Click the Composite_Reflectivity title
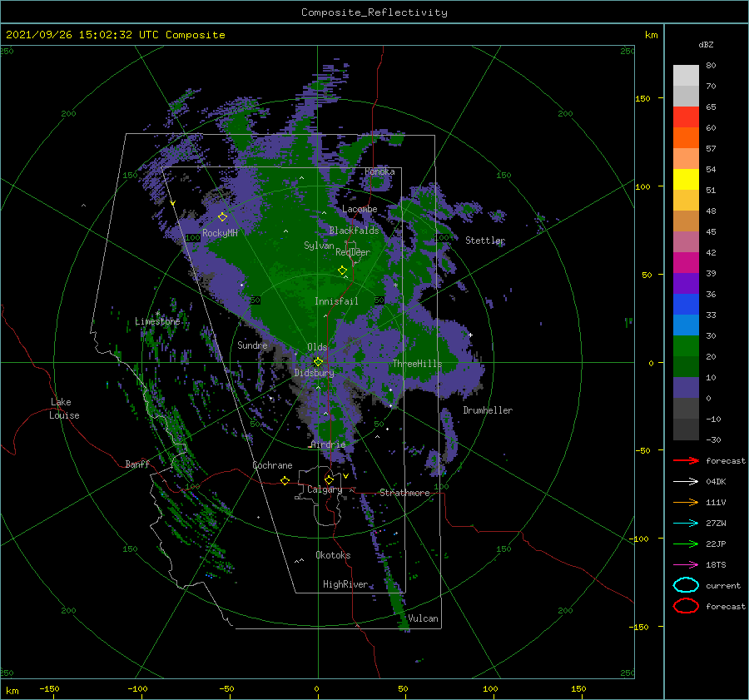Viewport: 749px width, 700px height. tap(374, 12)
